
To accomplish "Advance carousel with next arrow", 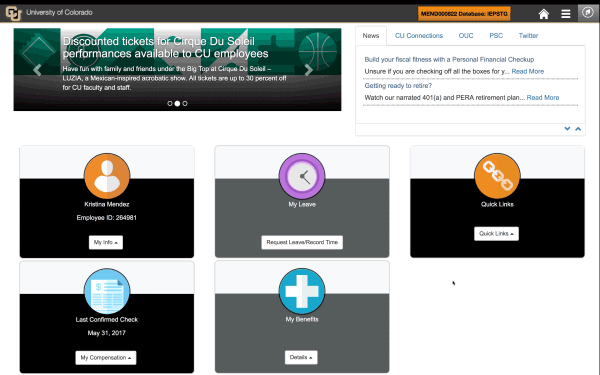I will pos(308,70).
